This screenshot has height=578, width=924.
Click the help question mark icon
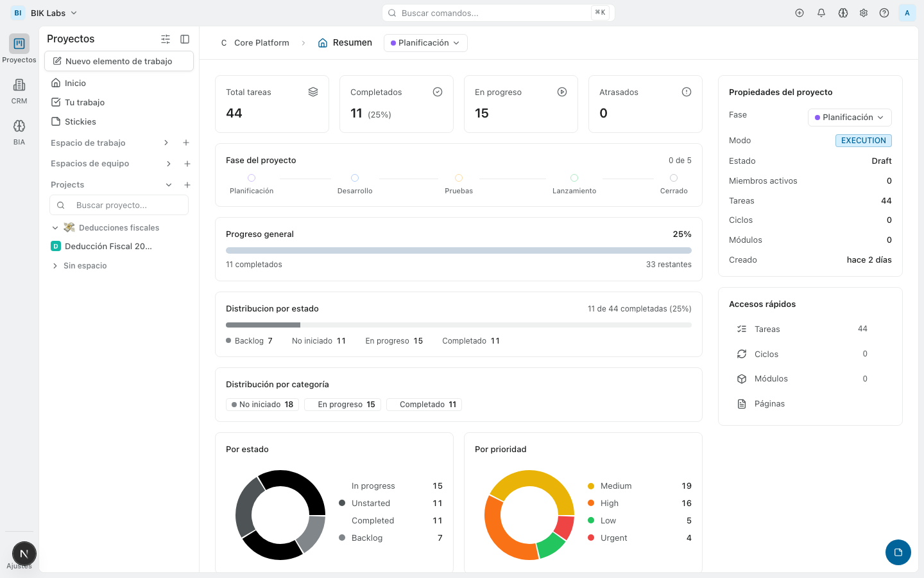[x=884, y=12]
